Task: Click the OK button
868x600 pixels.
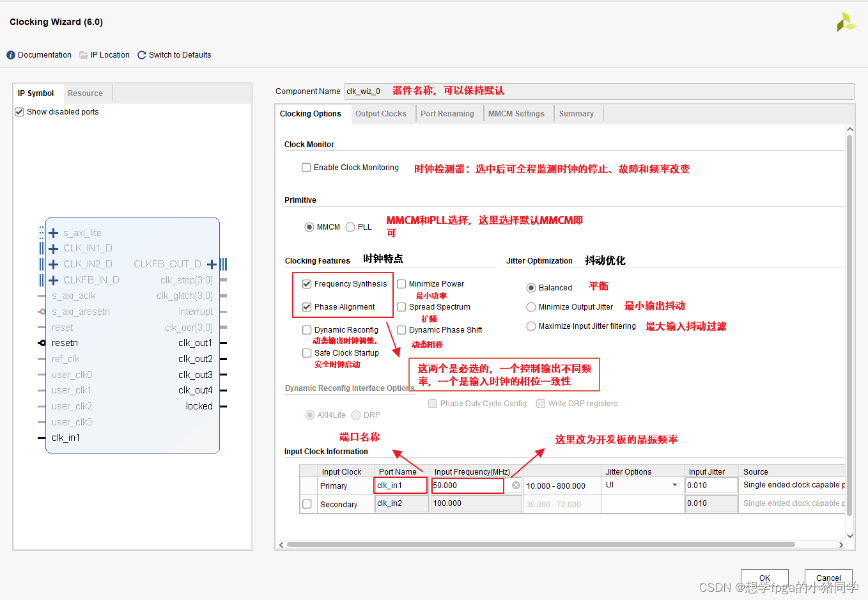Action: [x=764, y=578]
